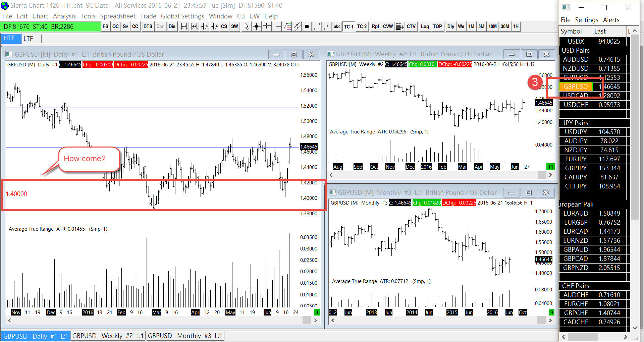The height and width of the screenshot is (342, 644).
Task: Toggle the TC 2 toolbar button
Action: 362,26
